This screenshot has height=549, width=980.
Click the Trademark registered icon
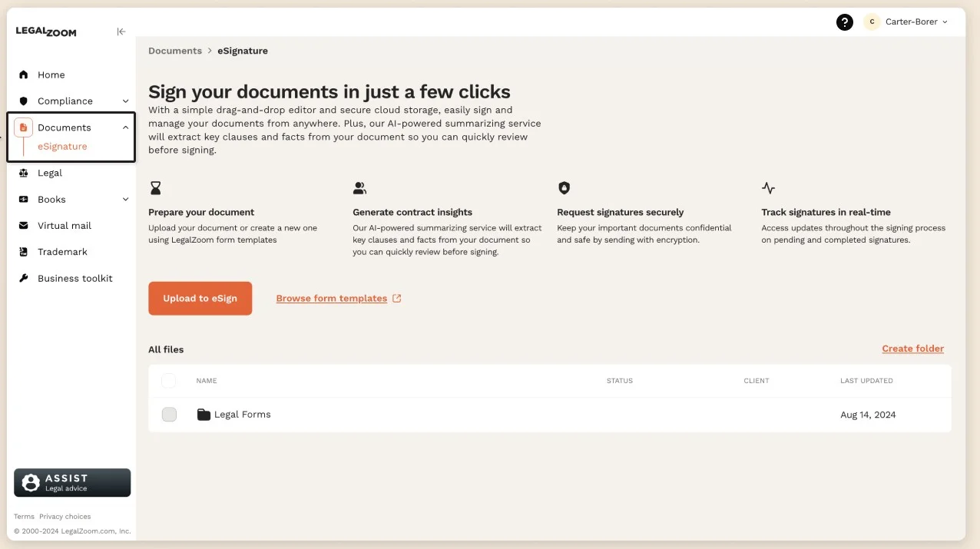pos(23,252)
